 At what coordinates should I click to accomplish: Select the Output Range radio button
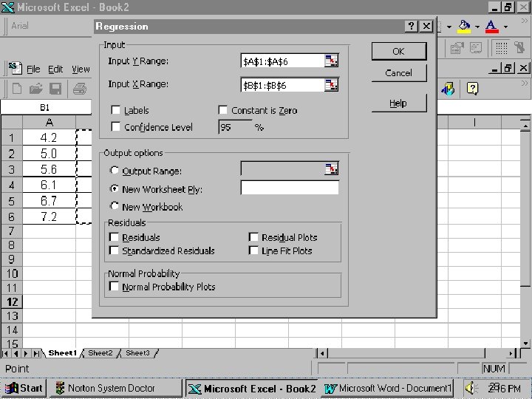click(115, 171)
